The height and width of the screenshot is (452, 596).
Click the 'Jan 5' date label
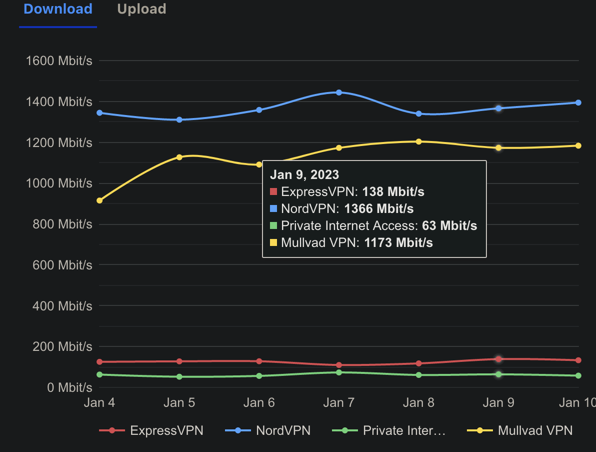[x=179, y=403]
